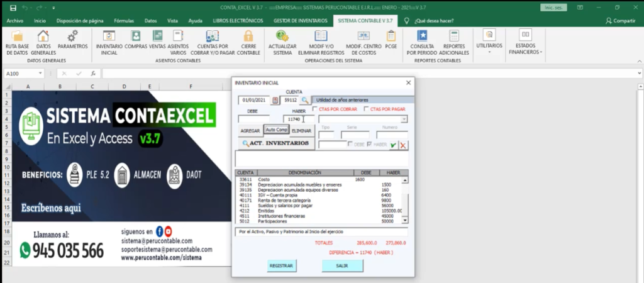644x283 pixels.
Task: Click the REGISTRAR button
Action: (281, 266)
